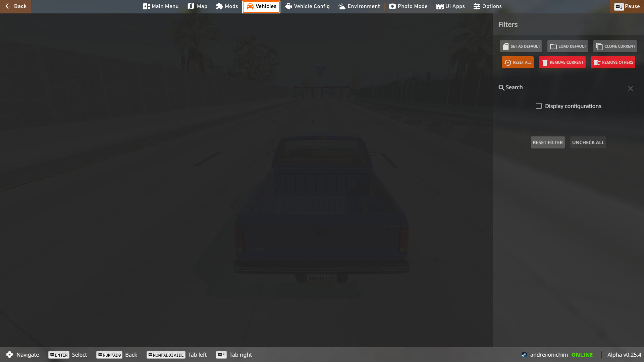Click the Alpha v0.25.4 version label
This screenshot has width=644, height=362.
(624, 355)
